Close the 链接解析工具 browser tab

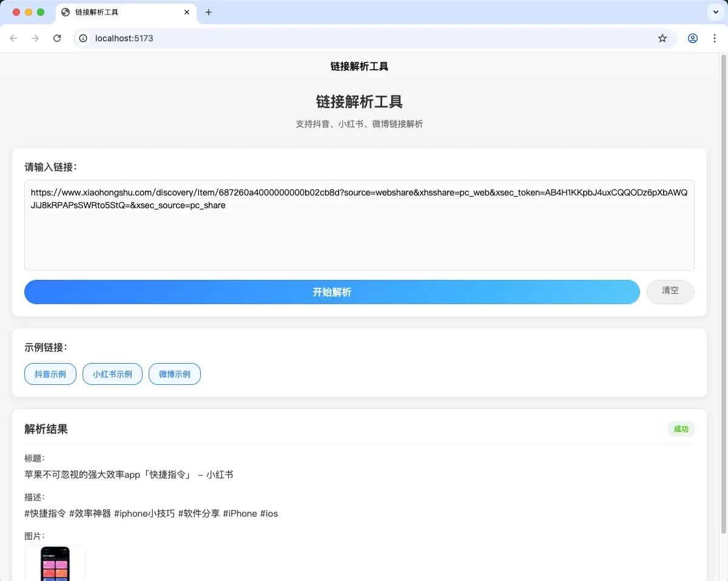click(x=187, y=12)
